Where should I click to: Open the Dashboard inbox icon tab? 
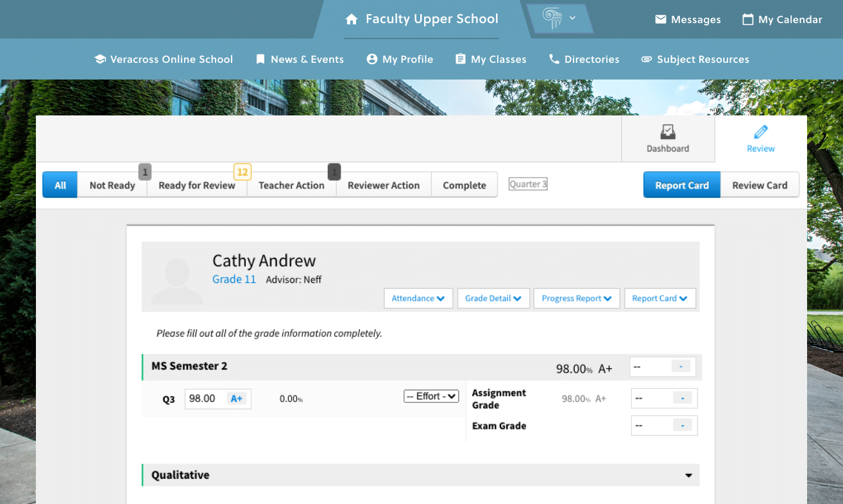pyautogui.click(x=668, y=139)
